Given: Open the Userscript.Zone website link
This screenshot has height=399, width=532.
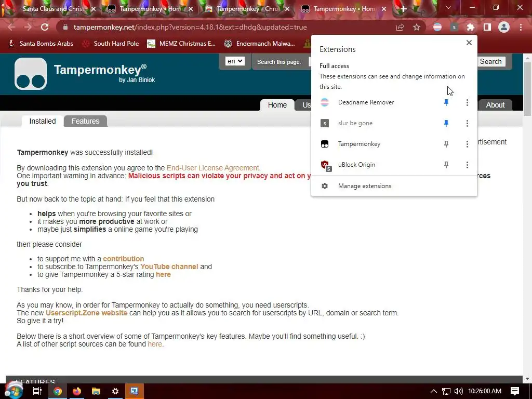Looking at the screenshot, I should (87, 313).
